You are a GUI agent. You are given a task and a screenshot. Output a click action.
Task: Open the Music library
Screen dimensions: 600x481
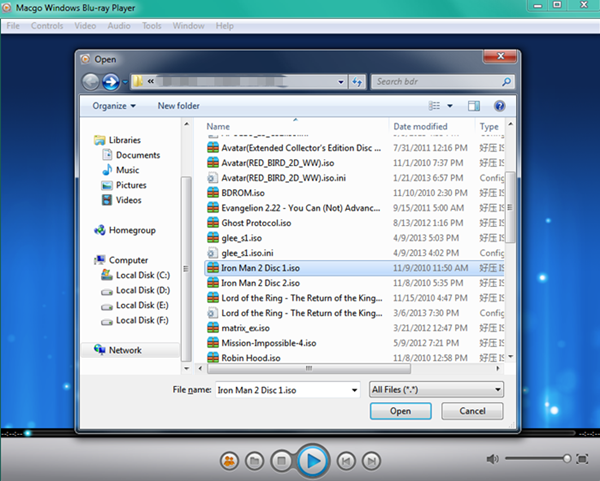[120, 170]
